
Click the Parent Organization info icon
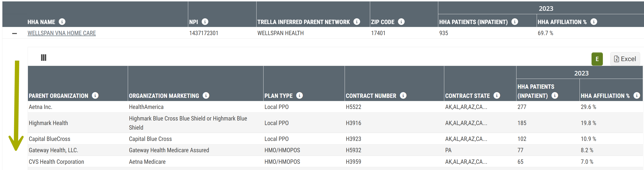tap(95, 96)
